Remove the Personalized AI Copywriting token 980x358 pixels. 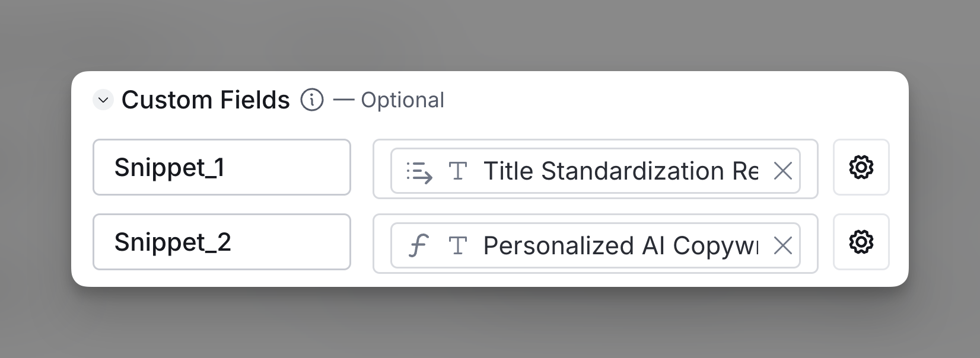pyautogui.click(x=783, y=245)
